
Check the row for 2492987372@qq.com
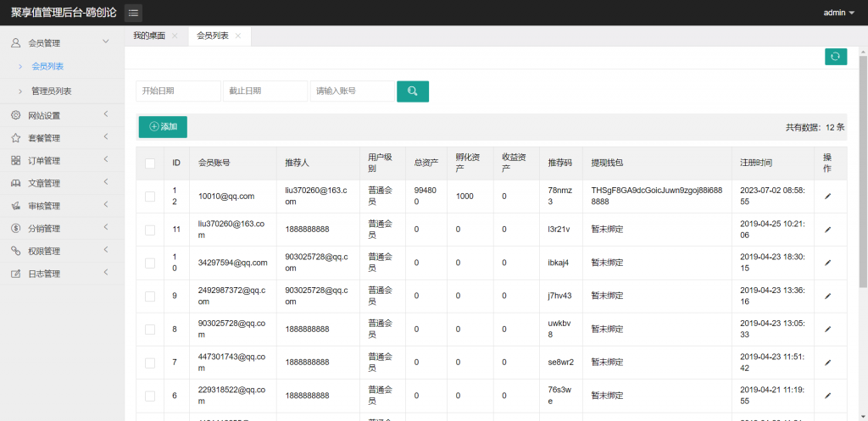(150, 296)
